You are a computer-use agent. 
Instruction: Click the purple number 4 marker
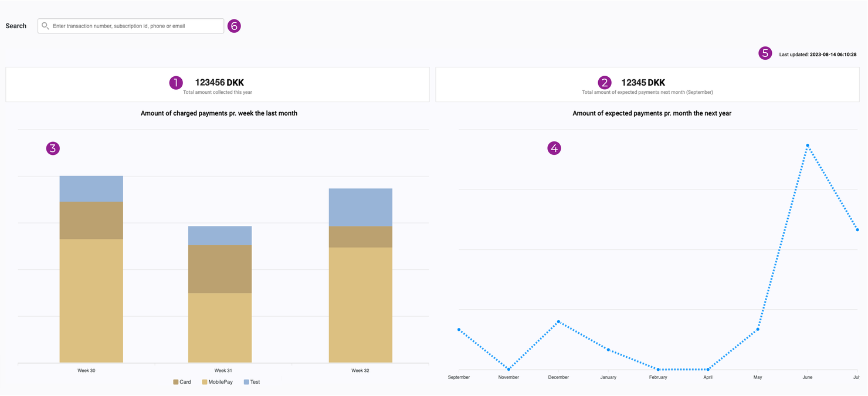(554, 148)
